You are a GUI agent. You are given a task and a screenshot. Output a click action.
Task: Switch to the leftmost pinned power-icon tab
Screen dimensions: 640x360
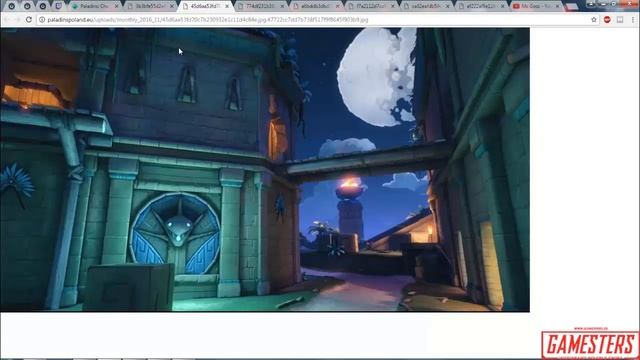[11, 6]
